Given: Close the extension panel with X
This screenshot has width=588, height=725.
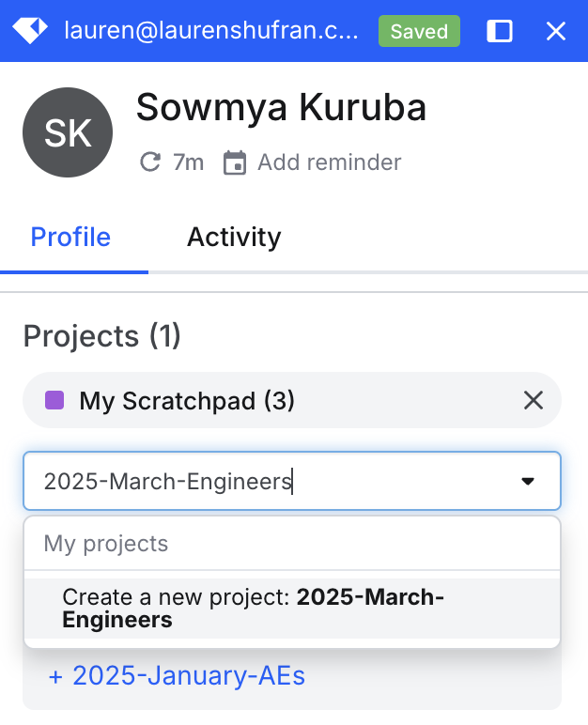Looking at the screenshot, I should 556,31.
